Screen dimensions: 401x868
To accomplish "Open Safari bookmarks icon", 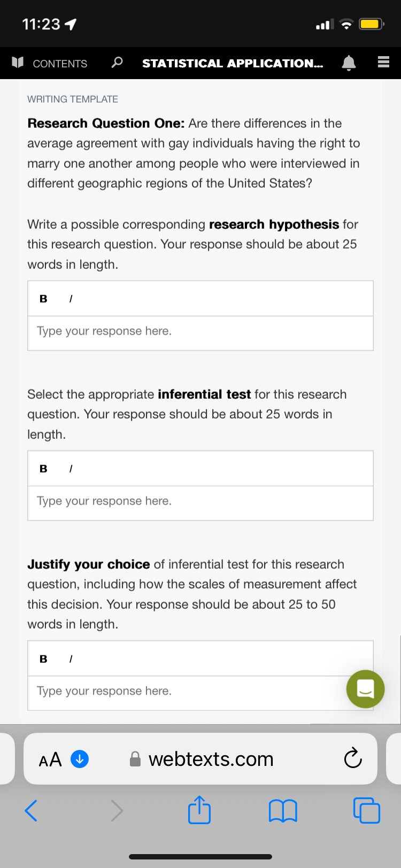I will (282, 811).
